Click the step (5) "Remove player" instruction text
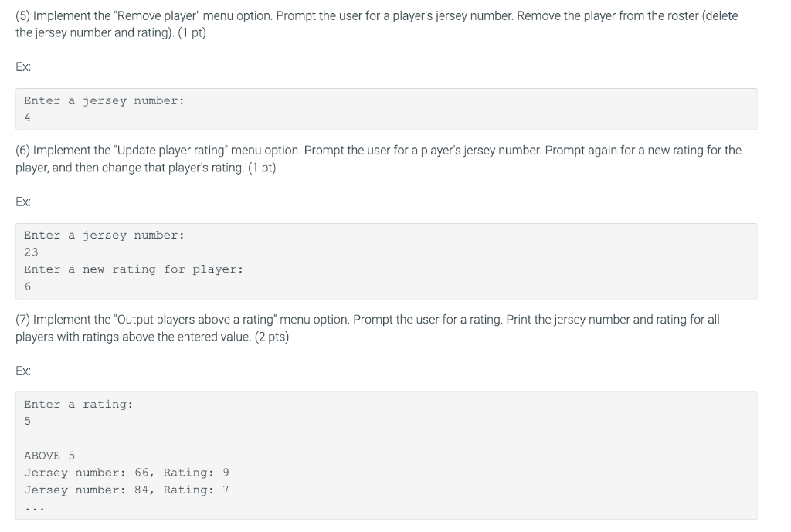Image resolution: width=791 pixels, height=532 pixels. click(376, 24)
